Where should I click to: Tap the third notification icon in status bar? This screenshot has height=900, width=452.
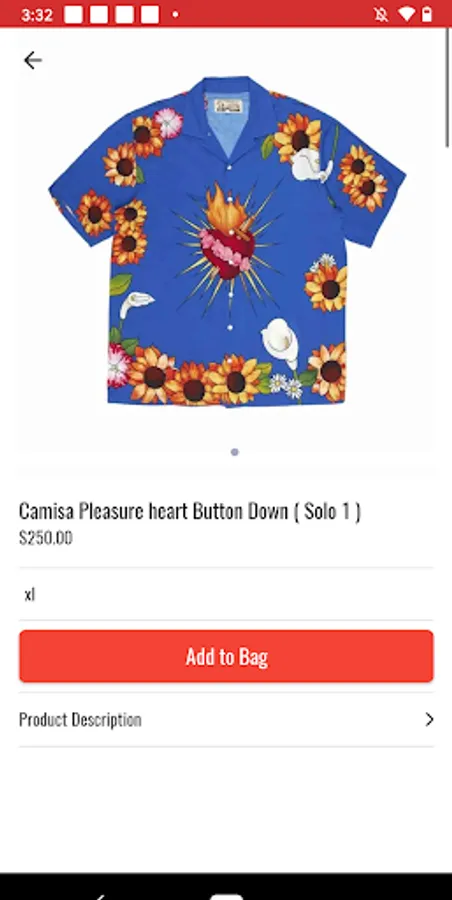pos(124,15)
